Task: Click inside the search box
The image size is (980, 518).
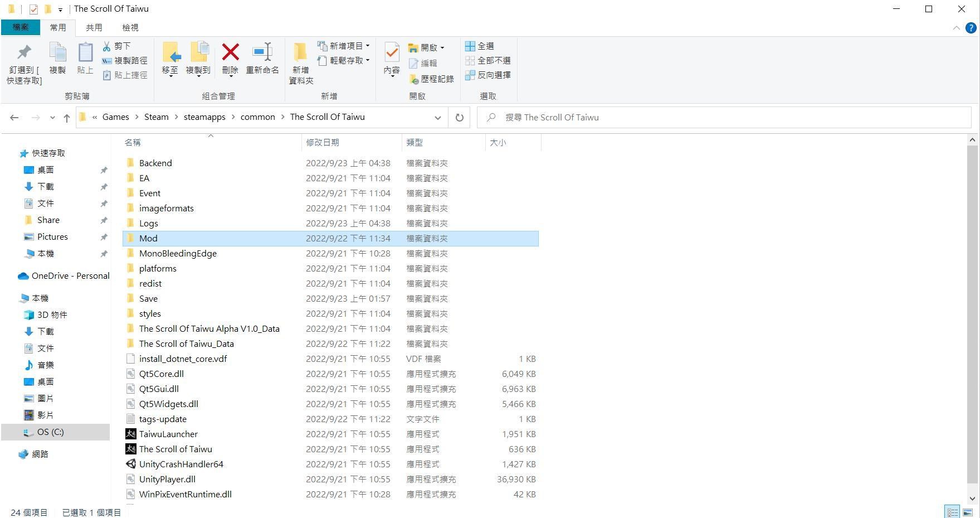Action: (x=613, y=117)
